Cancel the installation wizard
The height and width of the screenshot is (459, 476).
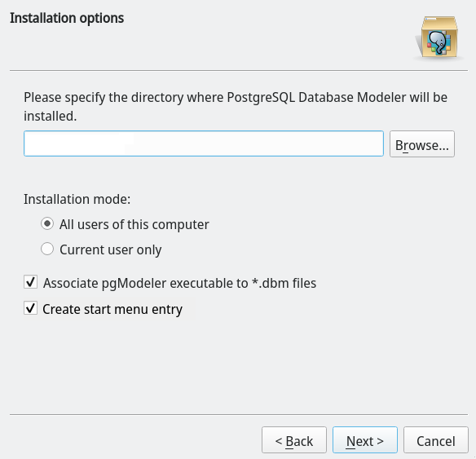point(435,440)
